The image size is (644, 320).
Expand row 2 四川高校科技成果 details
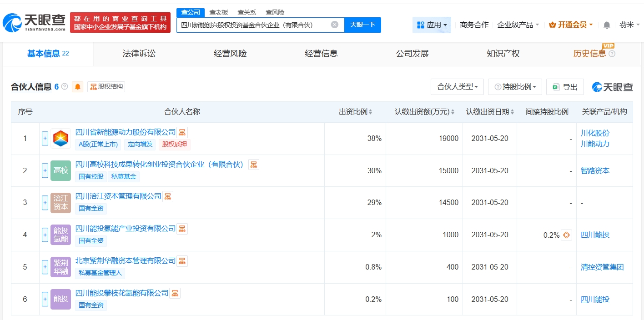[45, 170]
